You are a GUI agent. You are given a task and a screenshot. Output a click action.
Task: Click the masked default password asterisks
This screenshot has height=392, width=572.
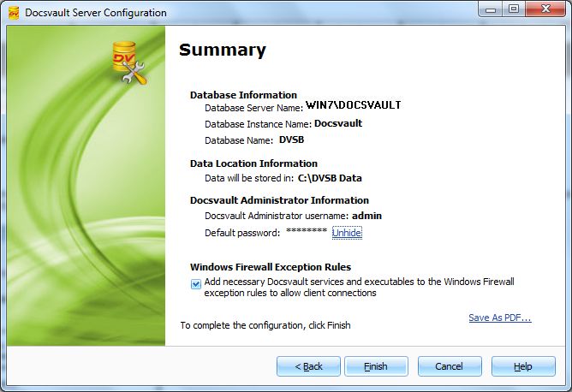tap(307, 231)
